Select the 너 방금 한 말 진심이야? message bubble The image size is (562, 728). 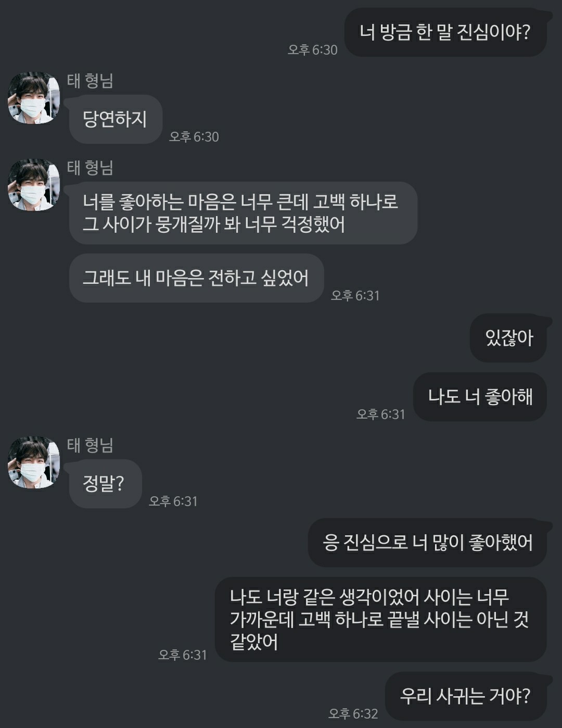coord(445,32)
